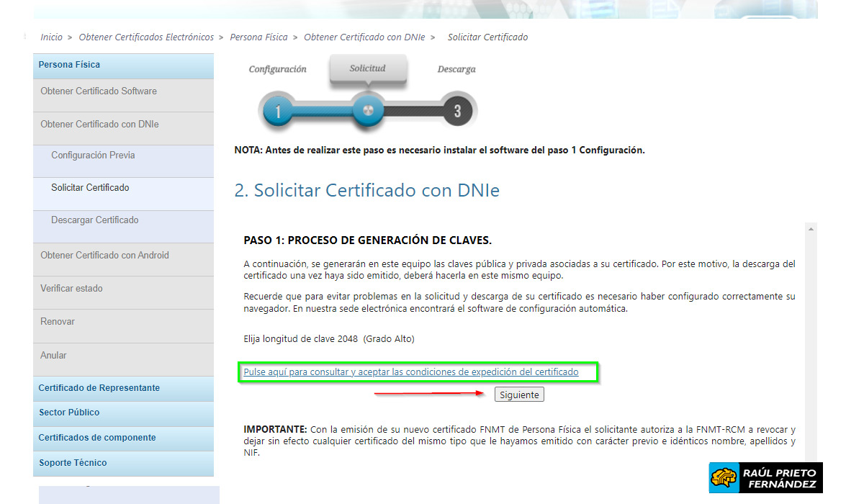Click the Siguiente button
The width and height of the screenshot is (864, 504).
[x=518, y=394]
